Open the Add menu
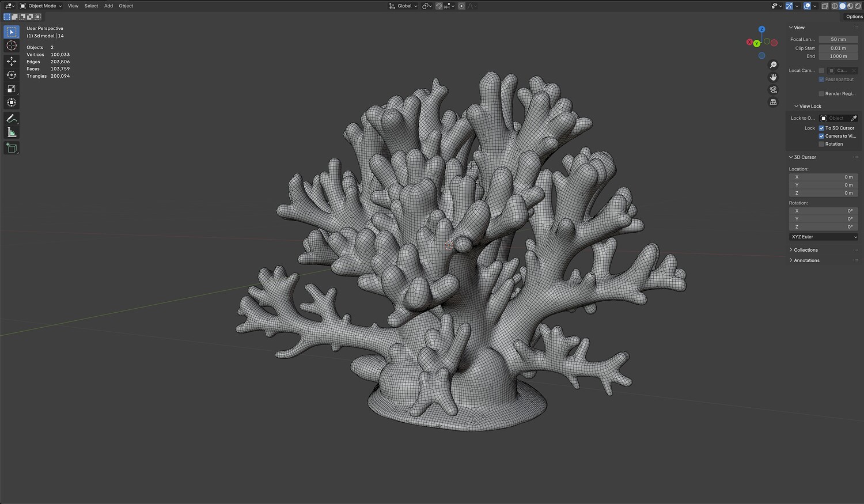The image size is (864, 504). tap(108, 6)
